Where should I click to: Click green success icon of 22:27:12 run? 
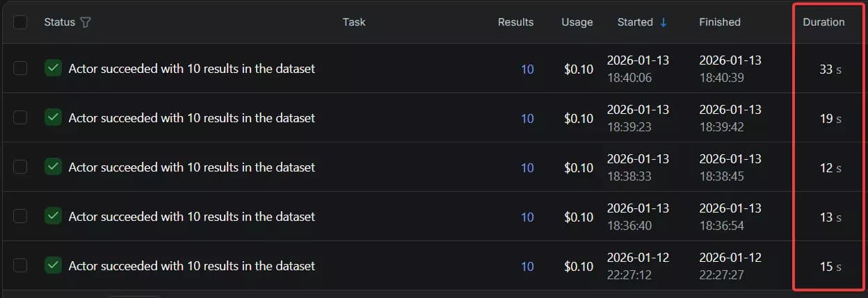click(x=53, y=265)
